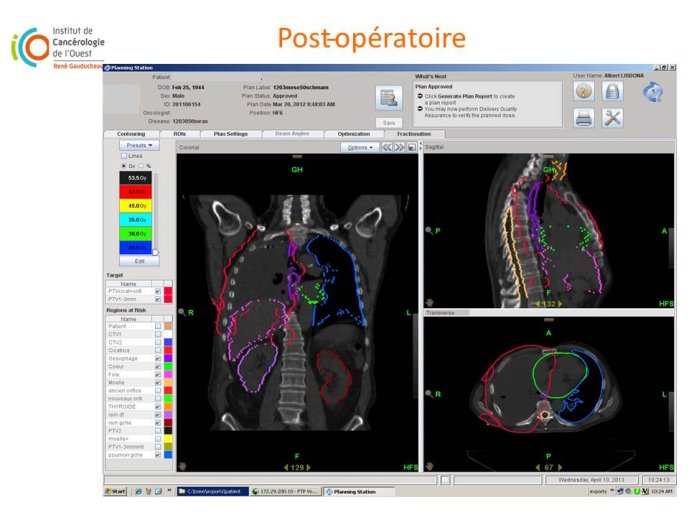
Task: Click right arrow beside Transverse slice 67
Action: pos(559,467)
